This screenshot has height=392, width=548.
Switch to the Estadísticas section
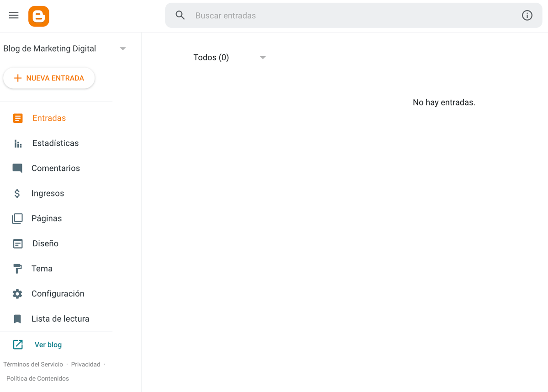[x=55, y=143]
